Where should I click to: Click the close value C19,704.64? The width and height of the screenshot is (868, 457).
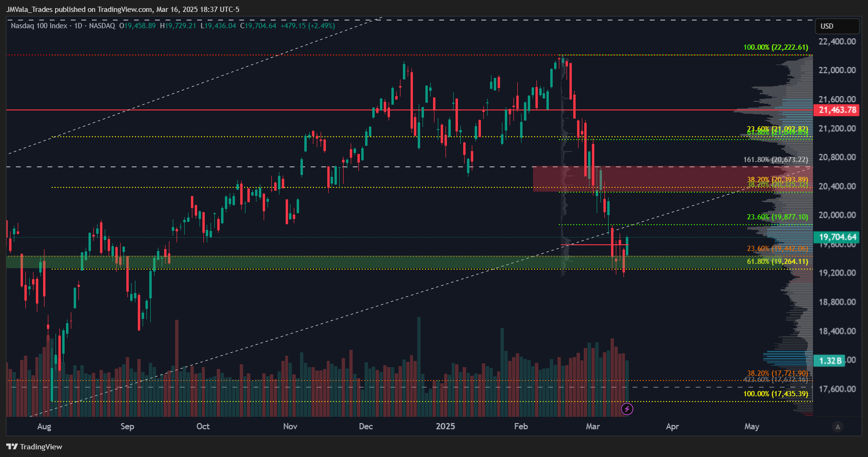click(258, 26)
